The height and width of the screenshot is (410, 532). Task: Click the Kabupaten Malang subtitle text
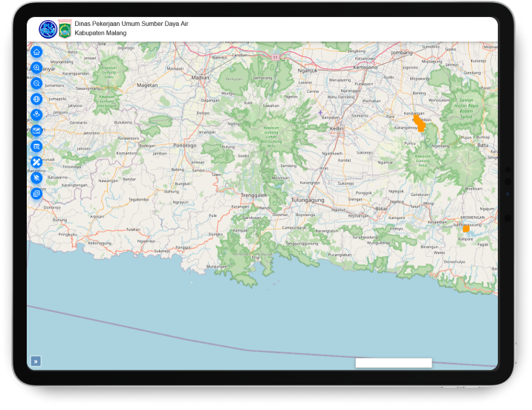100,33
